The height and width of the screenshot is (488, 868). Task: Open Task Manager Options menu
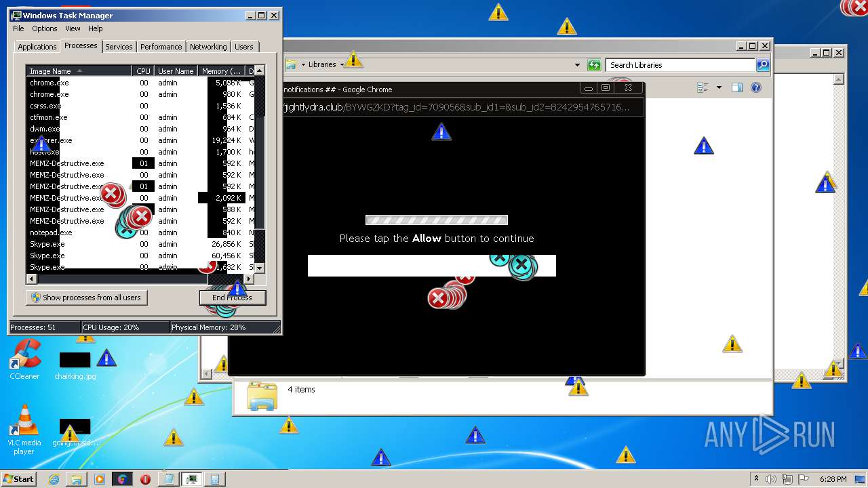(45, 28)
